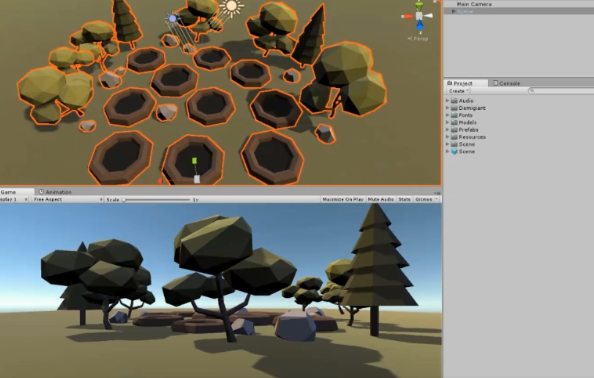
Task: Switch to the Animation tab
Action: [x=55, y=192]
